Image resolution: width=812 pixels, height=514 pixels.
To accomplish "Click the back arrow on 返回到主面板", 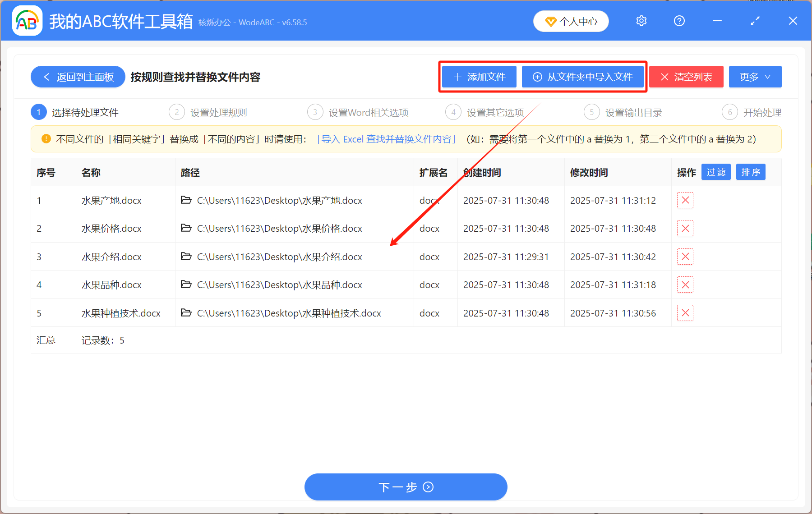I will click(x=46, y=77).
